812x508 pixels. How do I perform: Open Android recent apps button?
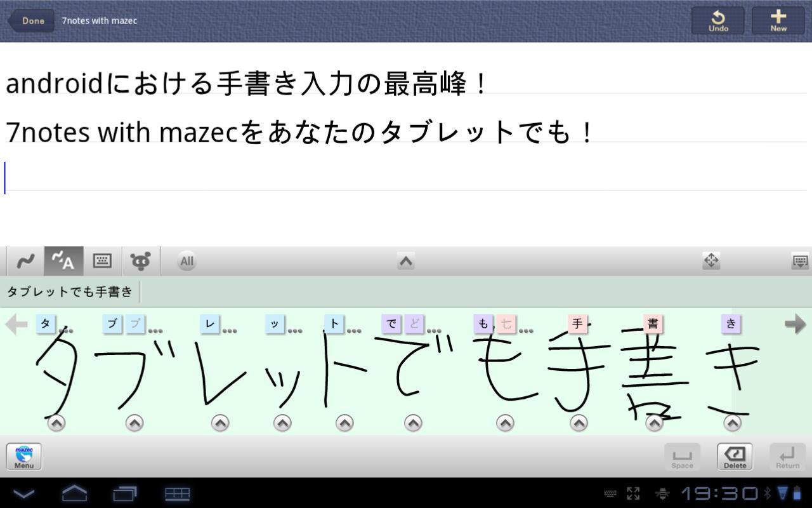(x=125, y=493)
